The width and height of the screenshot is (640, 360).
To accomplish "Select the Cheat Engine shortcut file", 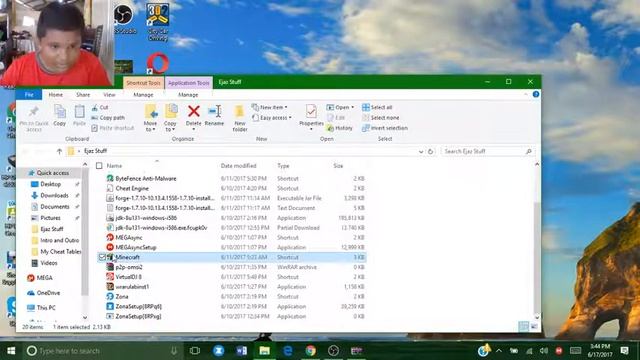I will (x=132, y=189).
